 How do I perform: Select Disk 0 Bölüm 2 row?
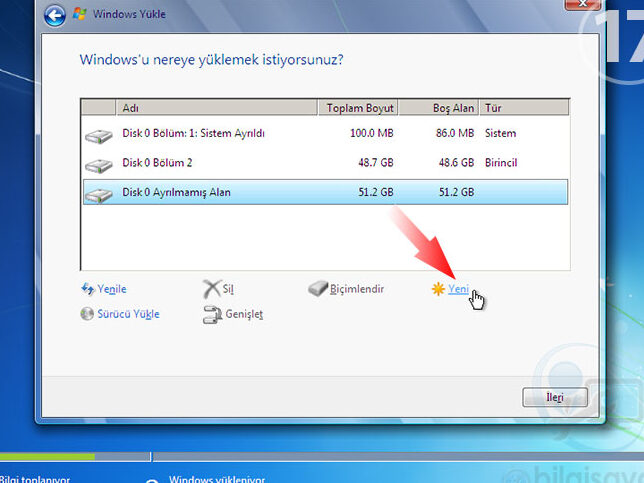[x=325, y=163]
